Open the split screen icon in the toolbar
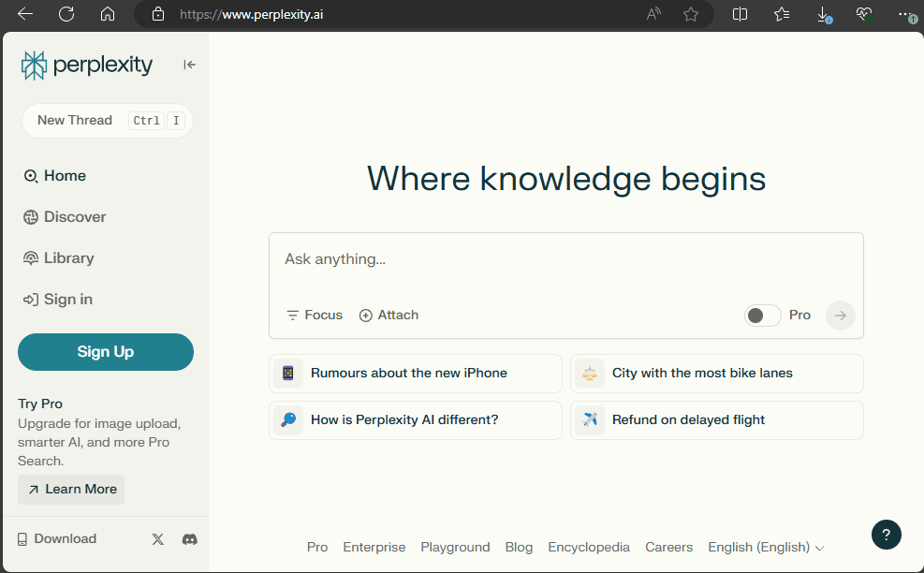This screenshot has height=573, width=924. tap(741, 14)
